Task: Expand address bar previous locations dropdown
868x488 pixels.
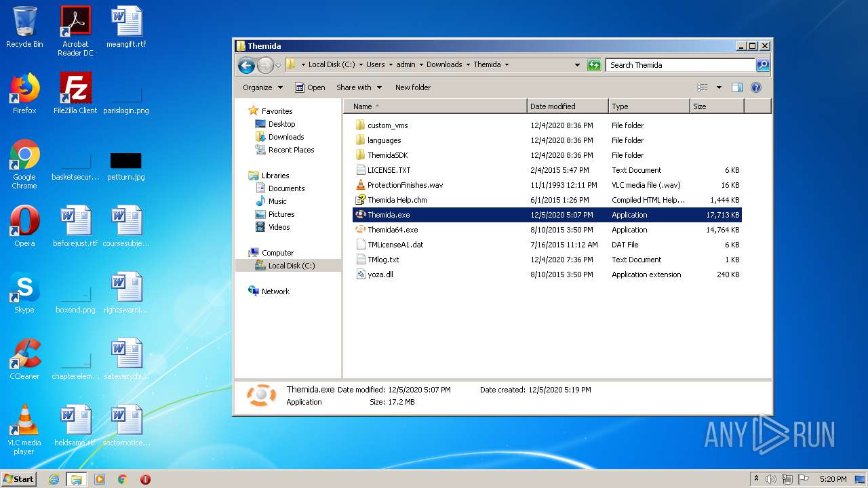Action: (577, 65)
